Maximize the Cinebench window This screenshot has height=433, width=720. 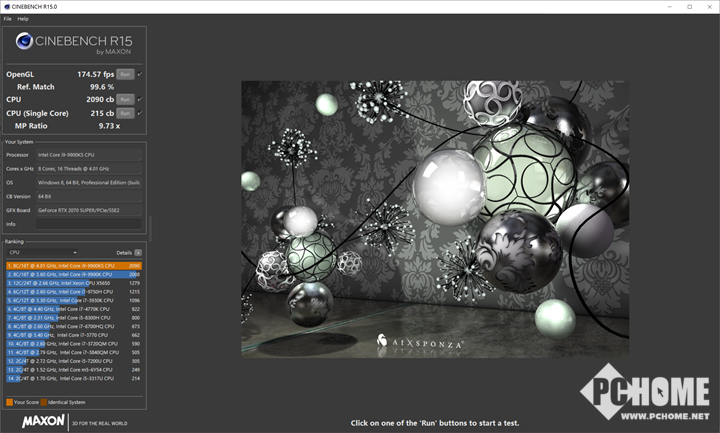click(x=688, y=6)
